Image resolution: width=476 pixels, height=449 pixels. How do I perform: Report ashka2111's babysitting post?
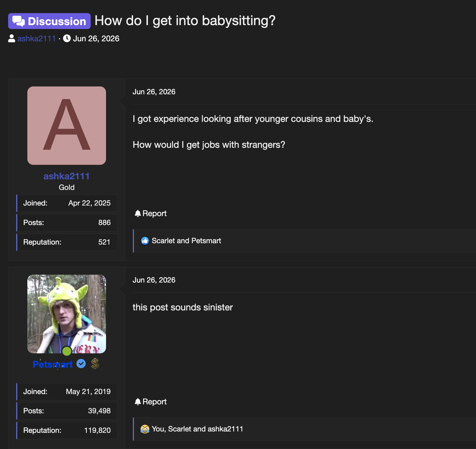[x=151, y=213]
